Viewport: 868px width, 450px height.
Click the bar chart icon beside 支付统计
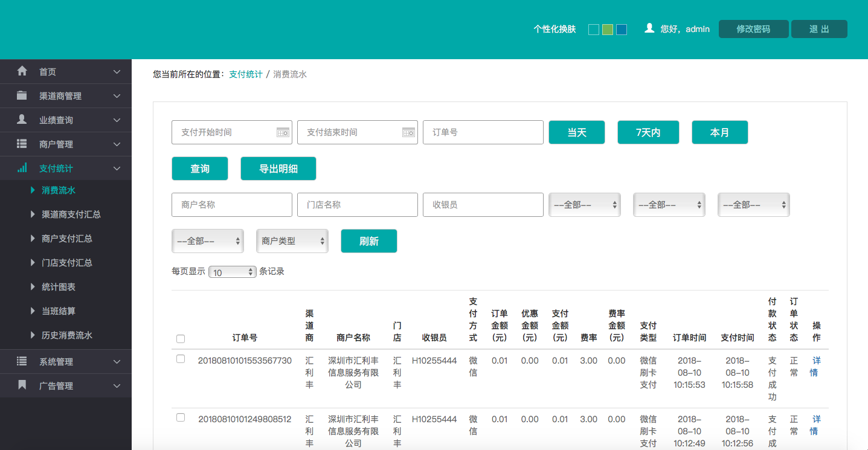click(22, 168)
